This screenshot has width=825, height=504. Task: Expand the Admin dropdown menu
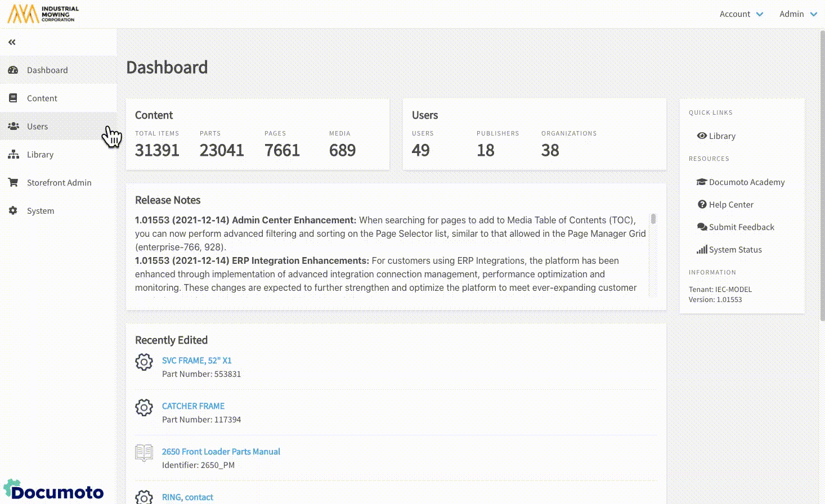[798, 14]
